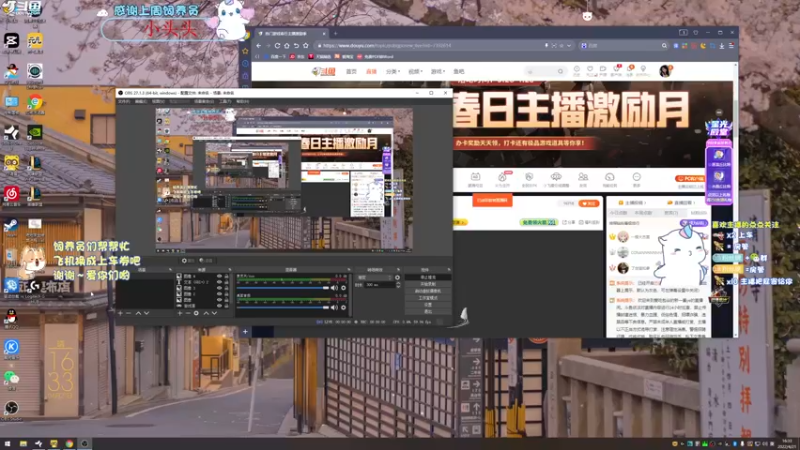Open Windows Start button on taskbar
Image resolution: width=800 pixels, height=450 pixels.
point(7,444)
